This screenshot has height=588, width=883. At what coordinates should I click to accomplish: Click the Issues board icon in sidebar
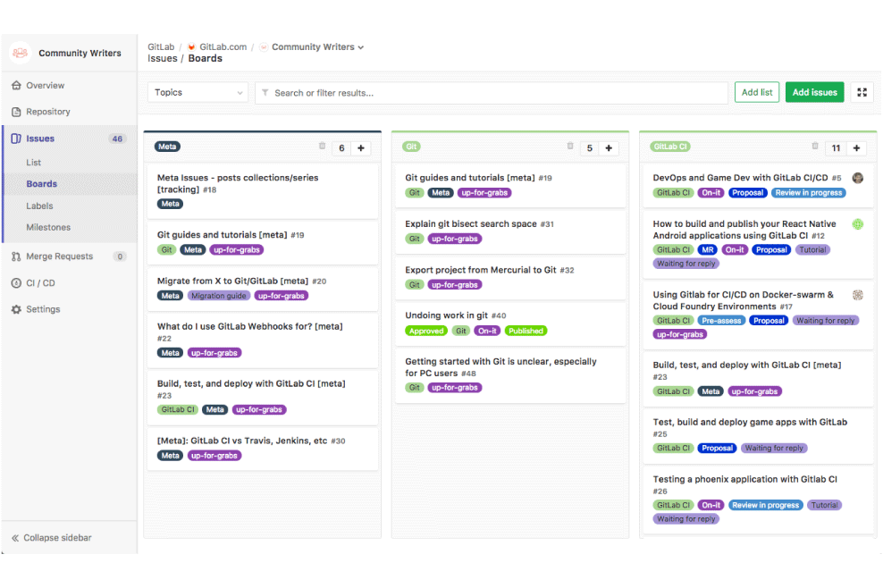click(x=16, y=139)
